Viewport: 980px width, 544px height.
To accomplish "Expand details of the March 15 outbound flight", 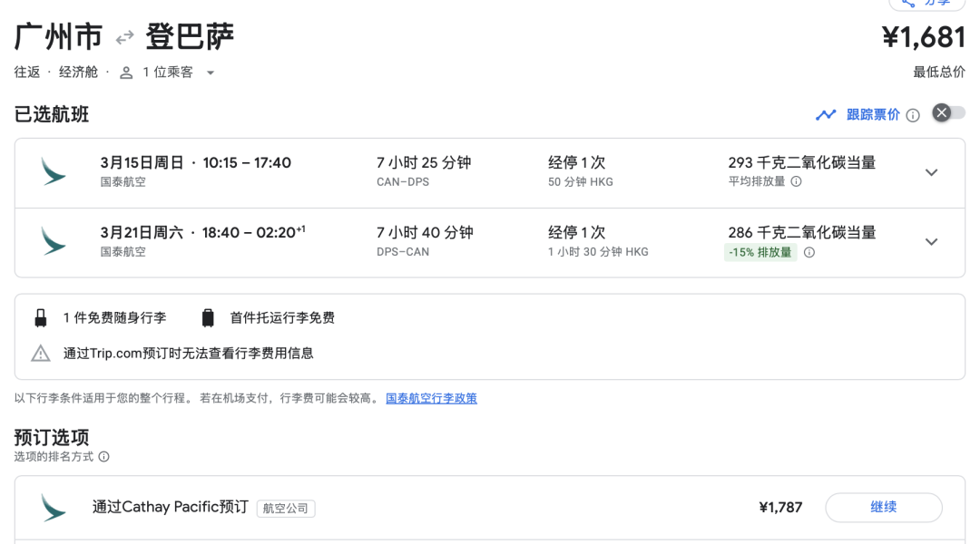I will click(x=931, y=171).
